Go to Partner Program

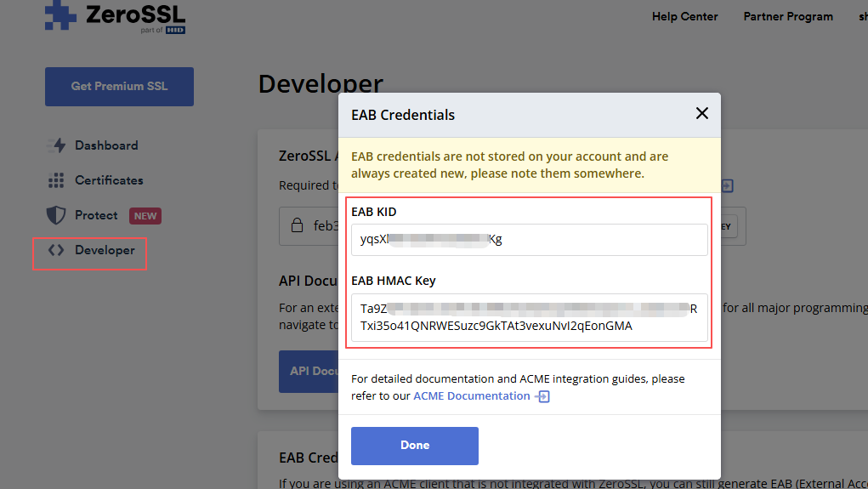(788, 16)
